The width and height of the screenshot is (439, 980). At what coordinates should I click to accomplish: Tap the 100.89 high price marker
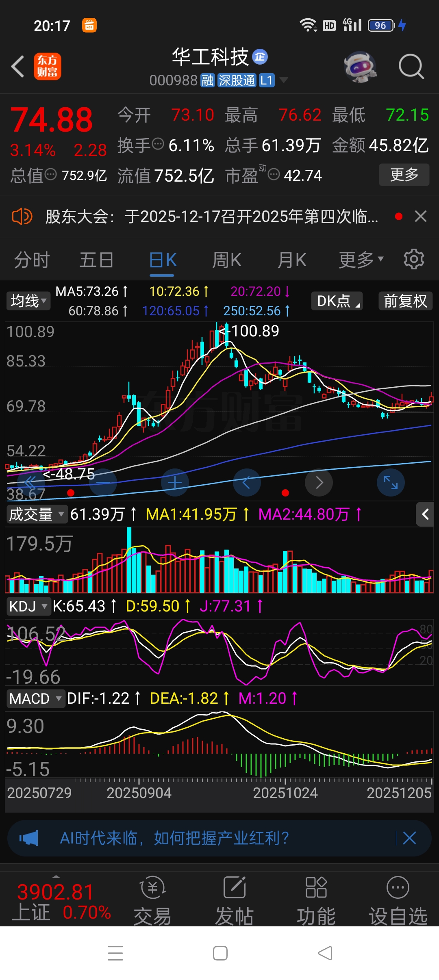coord(249,331)
